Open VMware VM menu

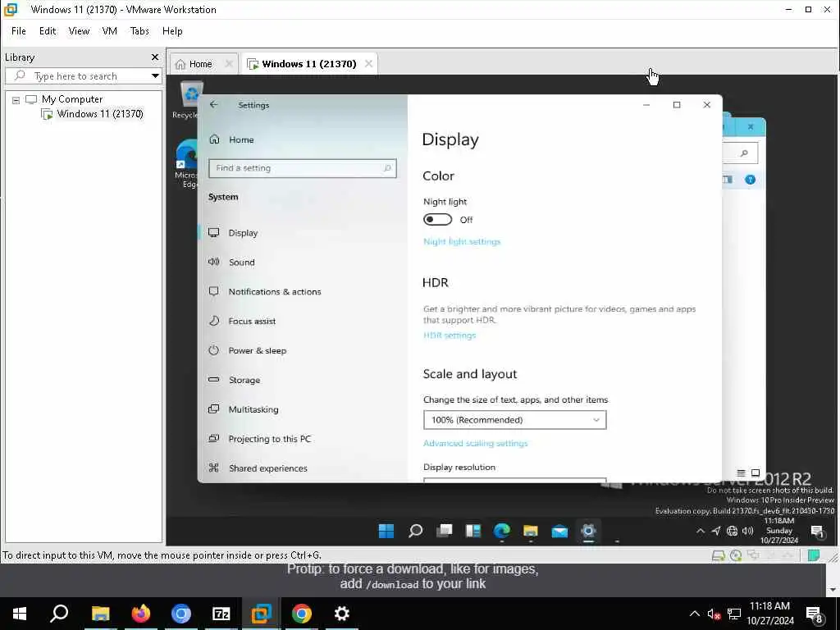click(x=109, y=31)
